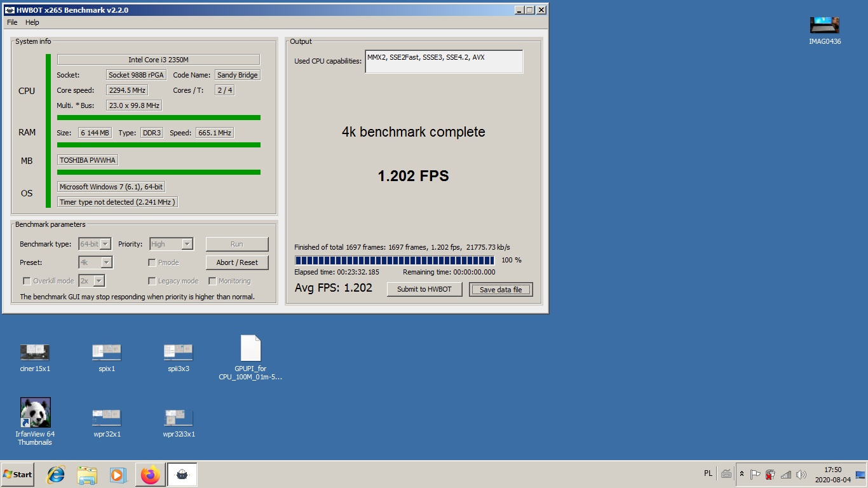
Task: Click the HWBOT x265 taskbar button
Action: click(x=182, y=475)
